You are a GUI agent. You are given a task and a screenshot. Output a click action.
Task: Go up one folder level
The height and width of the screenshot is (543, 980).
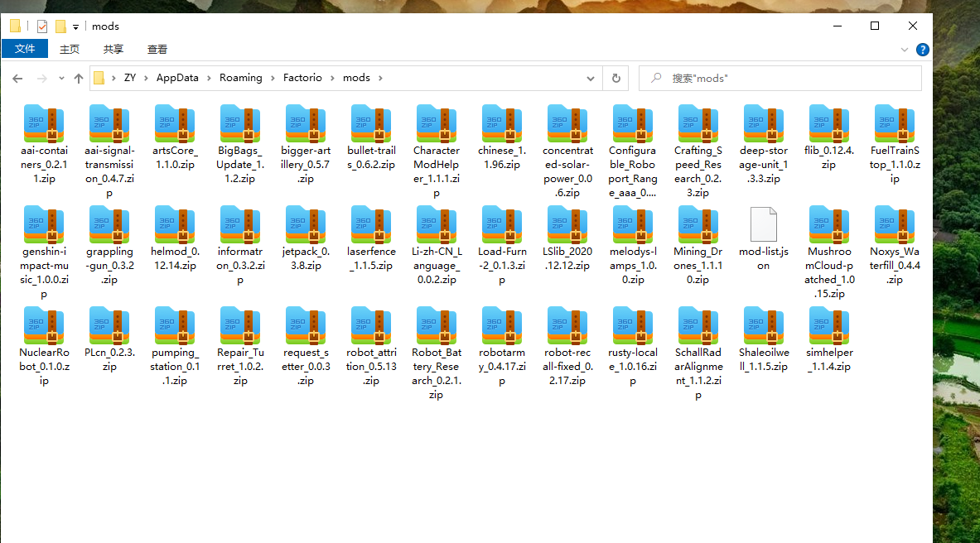click(x=78, y=78)
